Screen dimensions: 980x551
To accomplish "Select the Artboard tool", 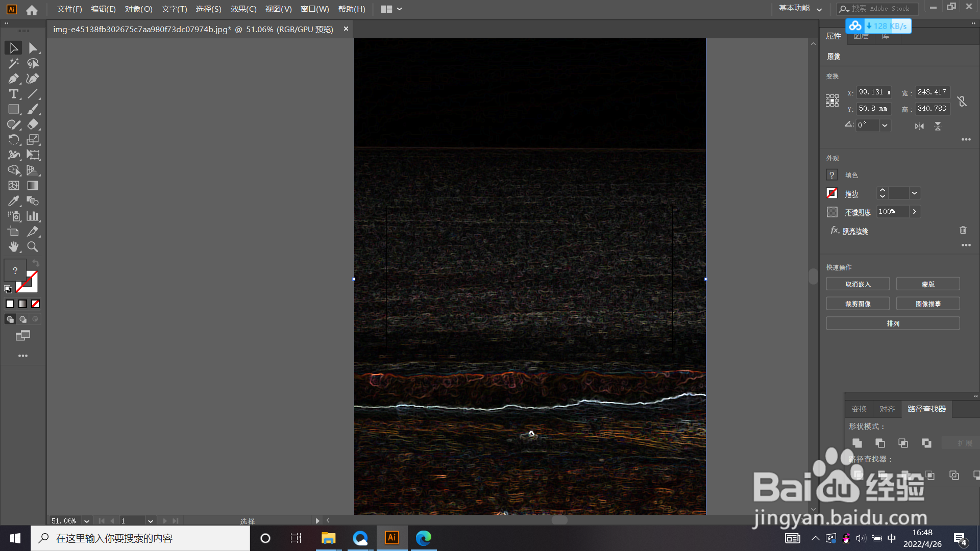I will 14,232.
